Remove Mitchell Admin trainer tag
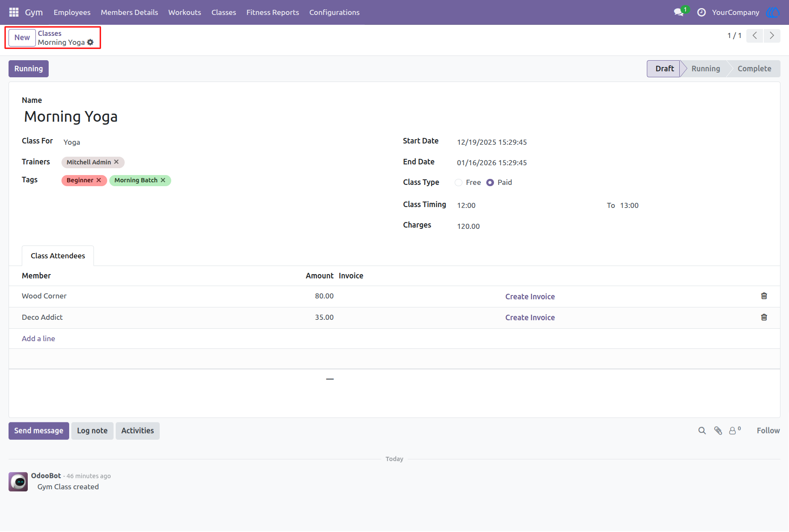 point(116,162)
